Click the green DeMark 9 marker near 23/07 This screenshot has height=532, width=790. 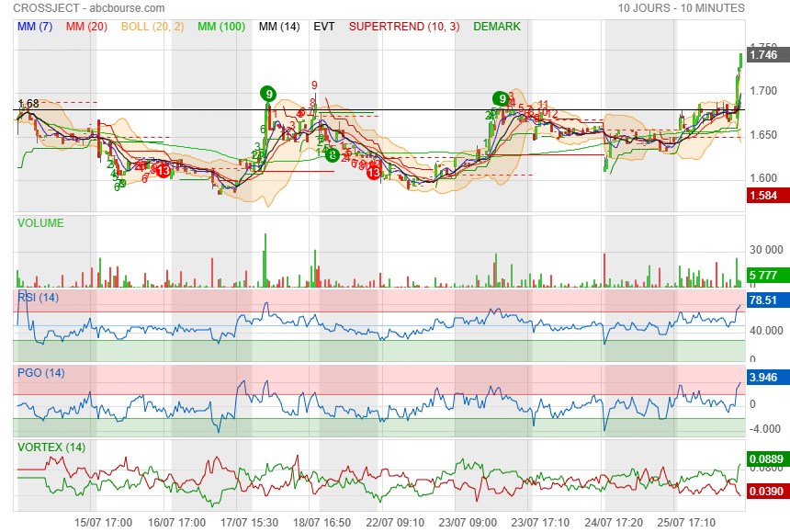coord(501,98)
